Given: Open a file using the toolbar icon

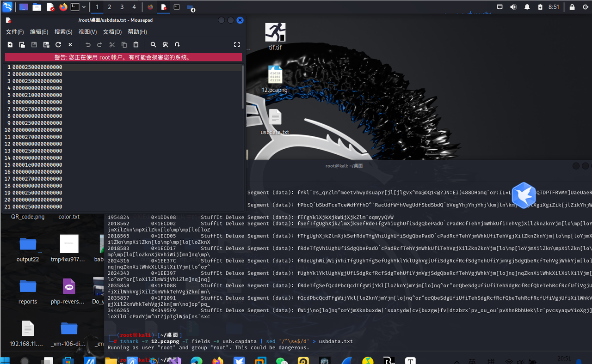Looking at the screenshot, I should (x=22, y=44).
